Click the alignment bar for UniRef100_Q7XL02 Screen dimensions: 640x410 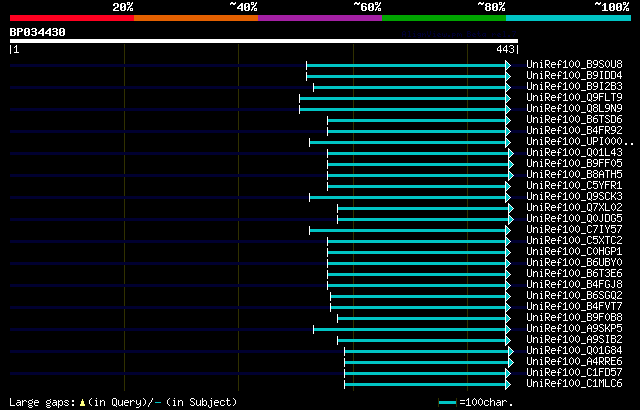[x=425, y=208]
